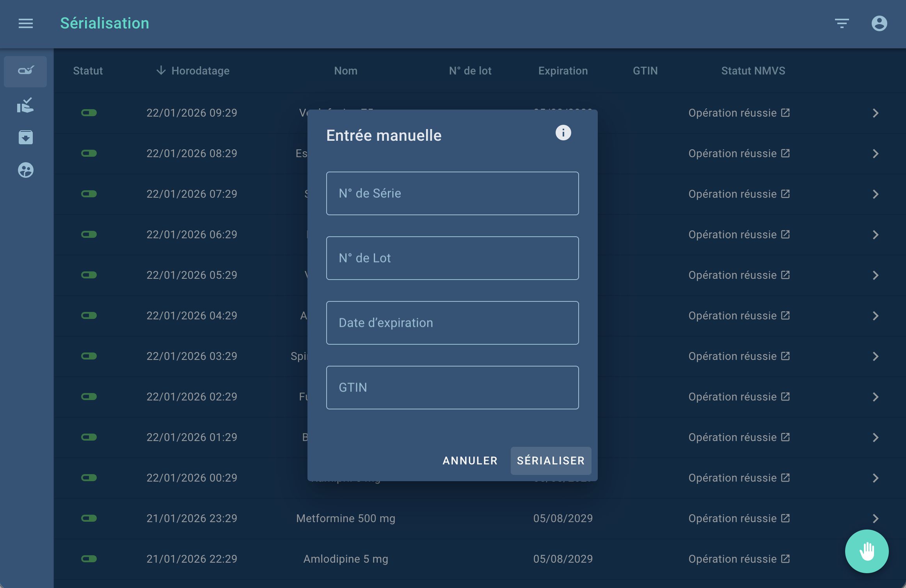Viewport: 906px width, 588px height.
Task: Open the hamburger navigation menu
Action: pyautogui.click(x=26, y=24)
